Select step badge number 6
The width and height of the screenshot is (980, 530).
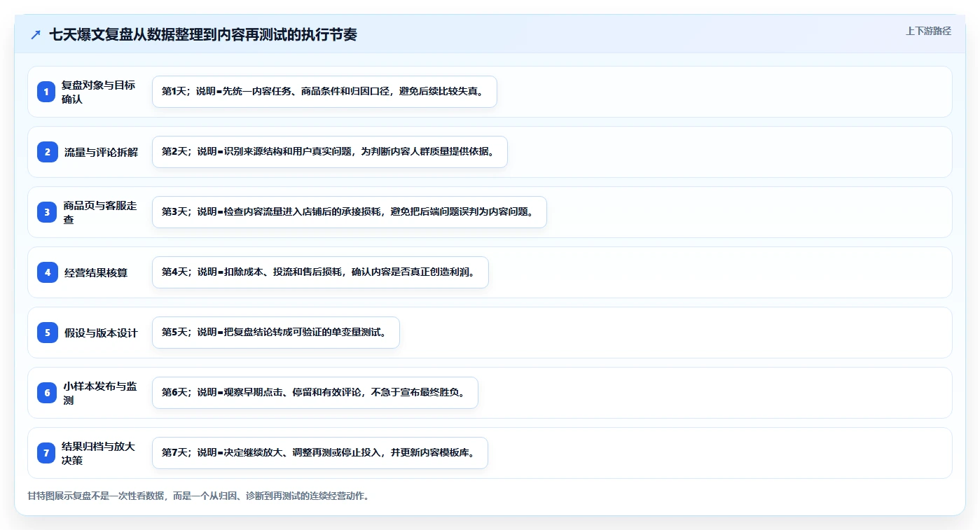click(47, 393)
